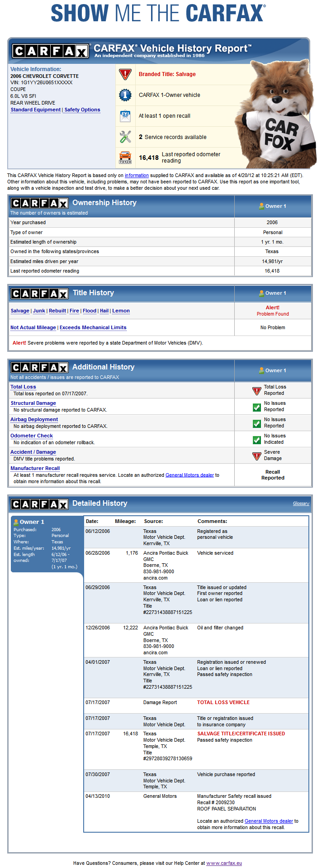The height and width of the screenshot is (868, 317).
Task: Follow General Motors dealer link in recall comments
Action: 269,821
